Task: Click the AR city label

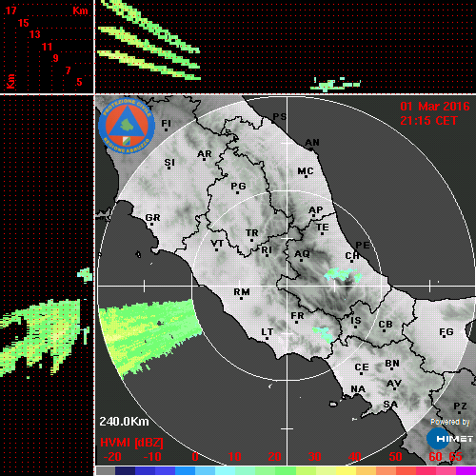Action: pyautogui.click(x=205, y=154)
